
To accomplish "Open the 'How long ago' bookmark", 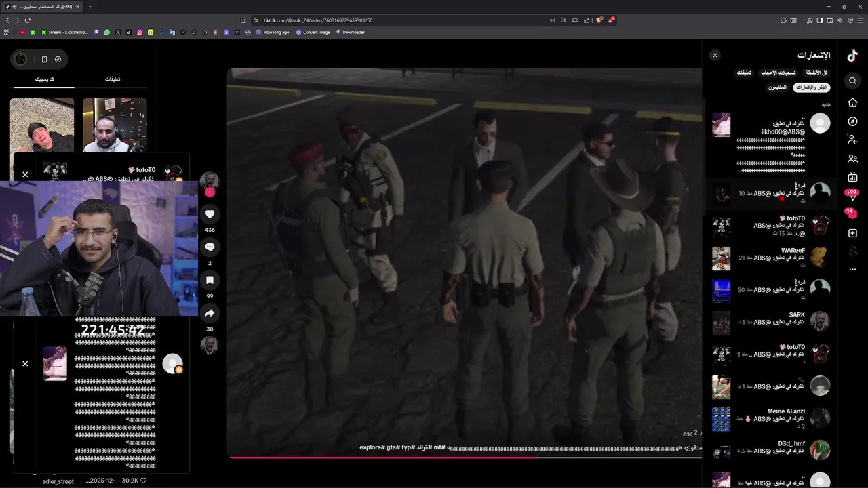I will [x=272, y=32].
